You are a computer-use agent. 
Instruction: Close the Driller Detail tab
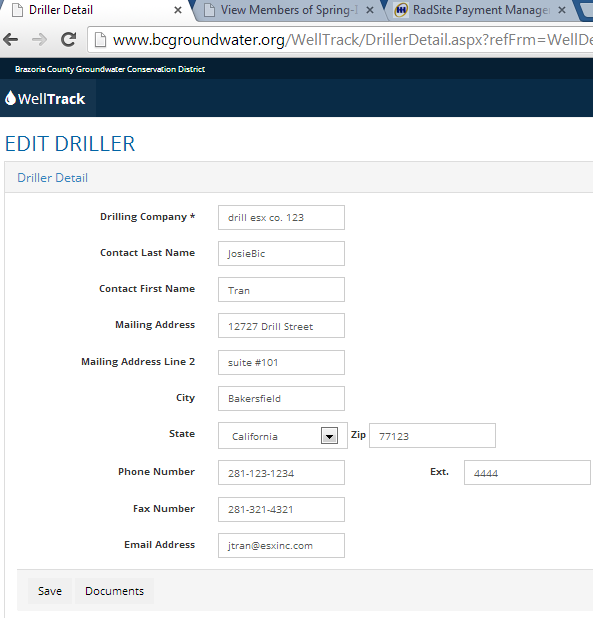(178, 10)
